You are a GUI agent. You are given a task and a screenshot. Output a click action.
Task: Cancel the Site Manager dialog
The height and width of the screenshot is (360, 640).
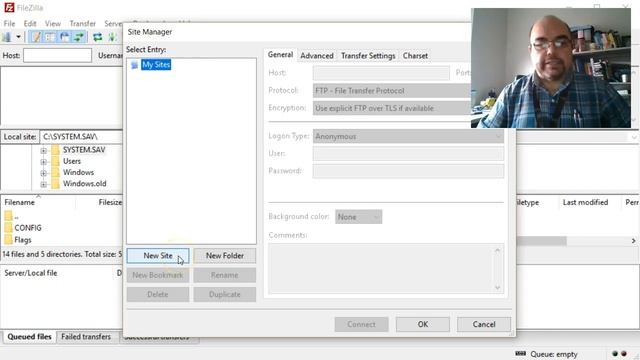[484, 324]
